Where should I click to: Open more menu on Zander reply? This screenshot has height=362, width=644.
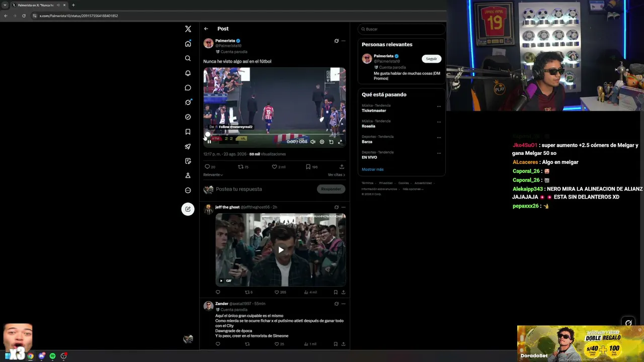344,304
